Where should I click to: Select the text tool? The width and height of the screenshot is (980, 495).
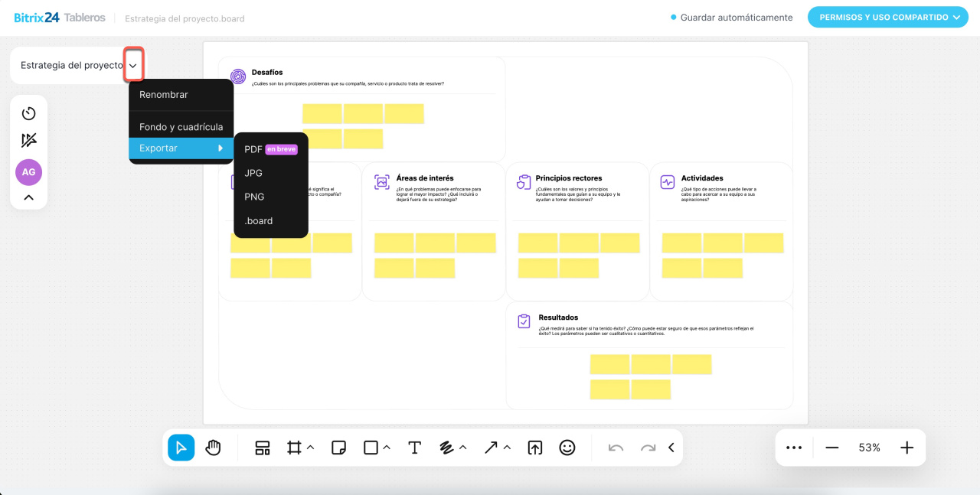414,448
